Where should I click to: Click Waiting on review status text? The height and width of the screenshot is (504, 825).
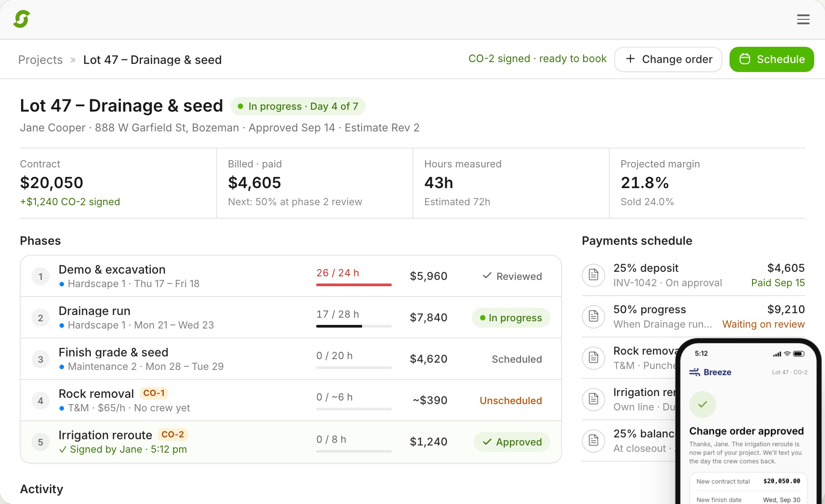763,324
